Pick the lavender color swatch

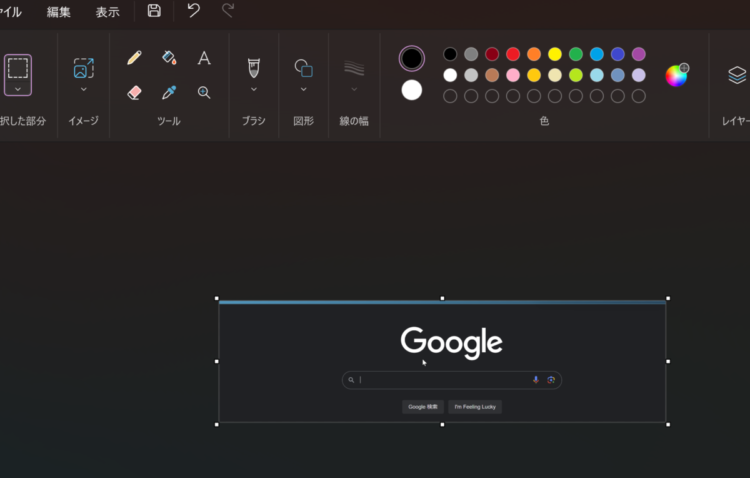pyautogui.click(x=639, y=75)
